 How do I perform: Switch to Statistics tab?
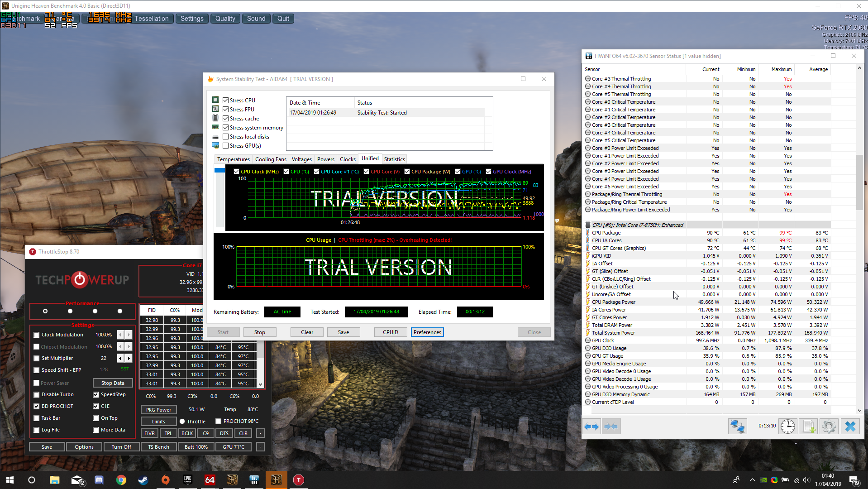click(x=395, y=159)
